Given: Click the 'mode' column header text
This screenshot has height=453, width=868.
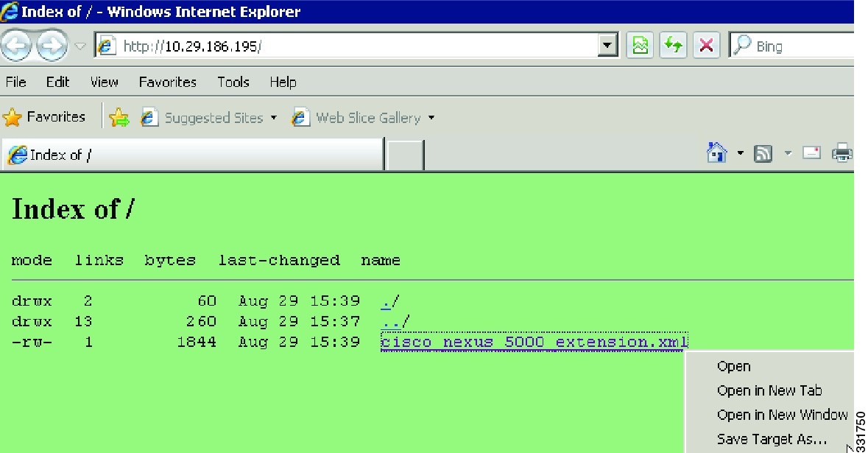Looking at the screenshot, I should click(32, 260).
